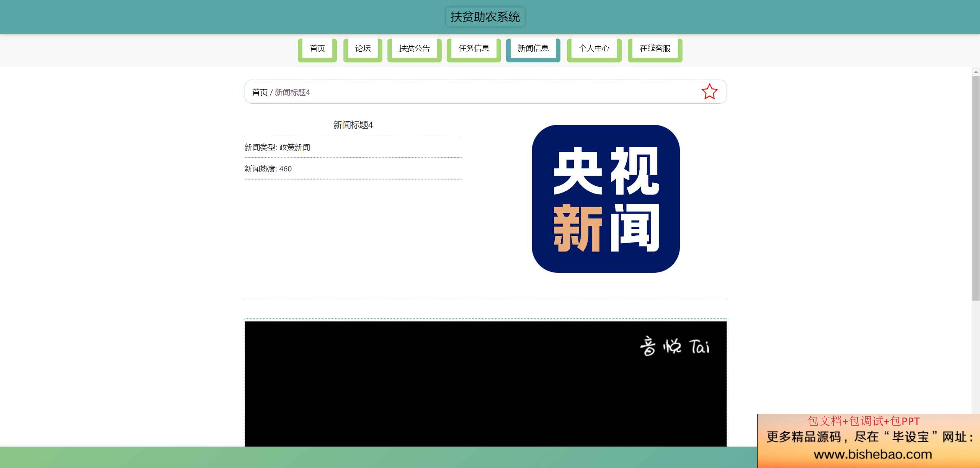Open the 首页 navigation tab
980x468 pixels.
(317, 50)
